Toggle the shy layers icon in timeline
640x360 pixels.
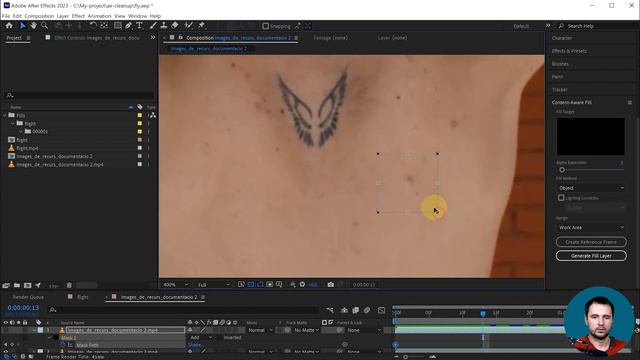(344, 310)
